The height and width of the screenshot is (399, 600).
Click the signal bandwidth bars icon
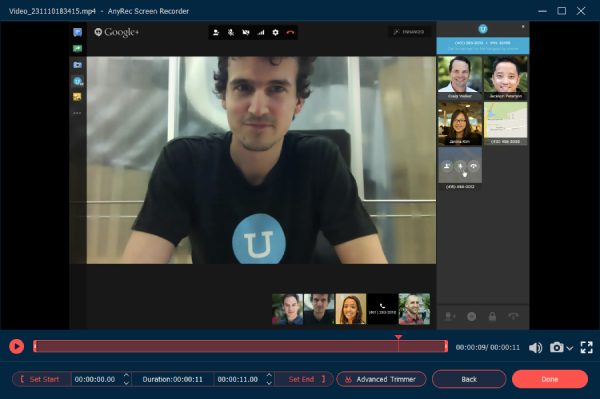tap(261, 33)
